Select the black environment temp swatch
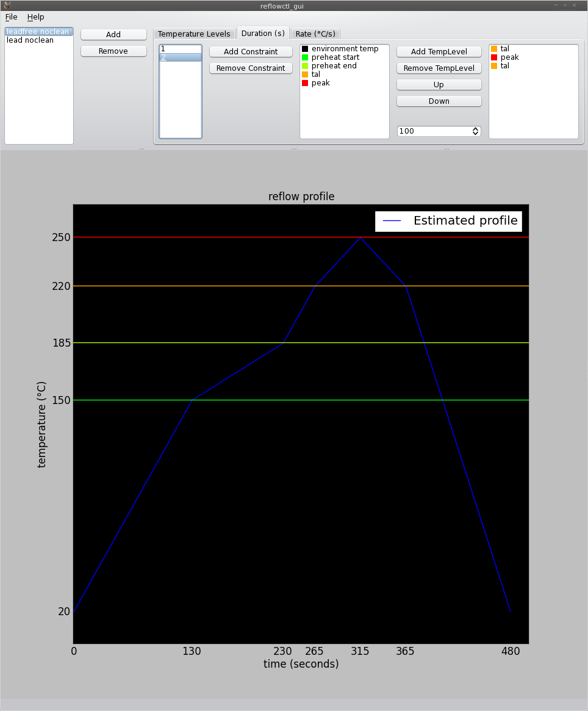 [305, 49]
